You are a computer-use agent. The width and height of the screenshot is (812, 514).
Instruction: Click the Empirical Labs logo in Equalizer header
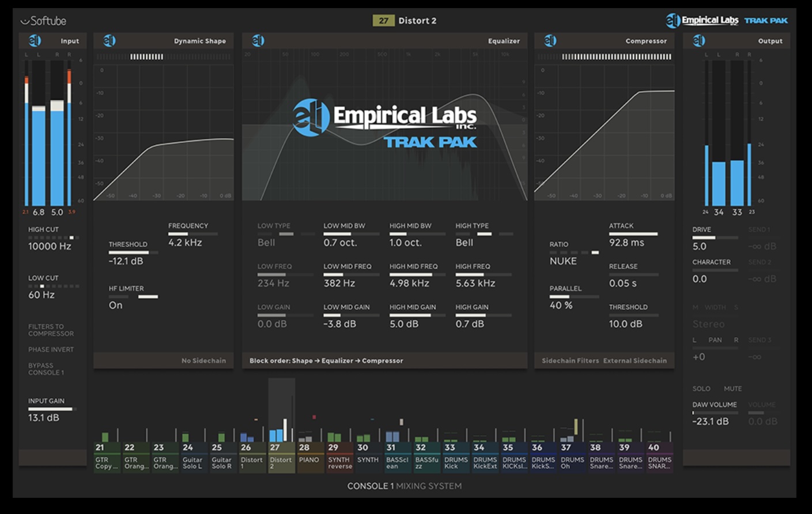[258, 40]
